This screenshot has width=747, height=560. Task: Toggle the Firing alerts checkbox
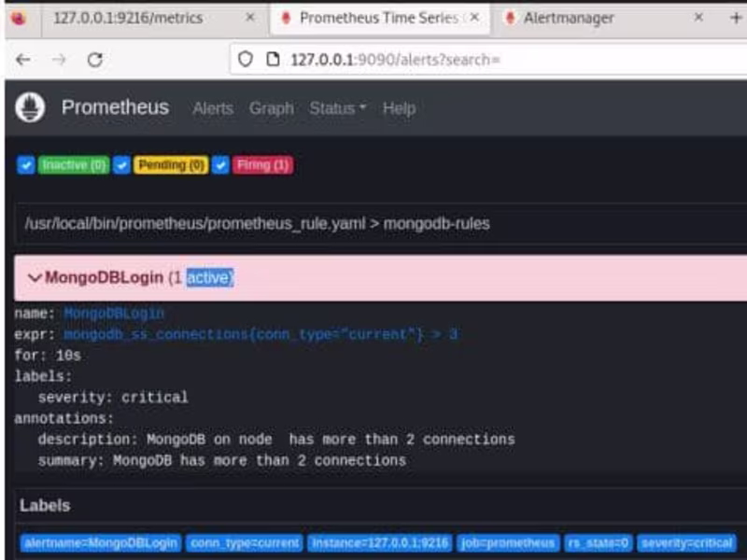[220, 165]
